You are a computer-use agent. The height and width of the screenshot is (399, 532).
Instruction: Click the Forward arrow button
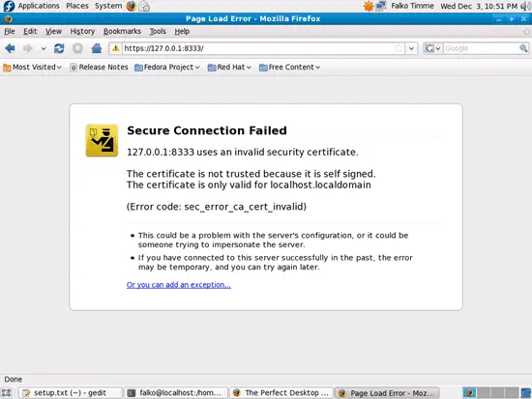(27, 48)
